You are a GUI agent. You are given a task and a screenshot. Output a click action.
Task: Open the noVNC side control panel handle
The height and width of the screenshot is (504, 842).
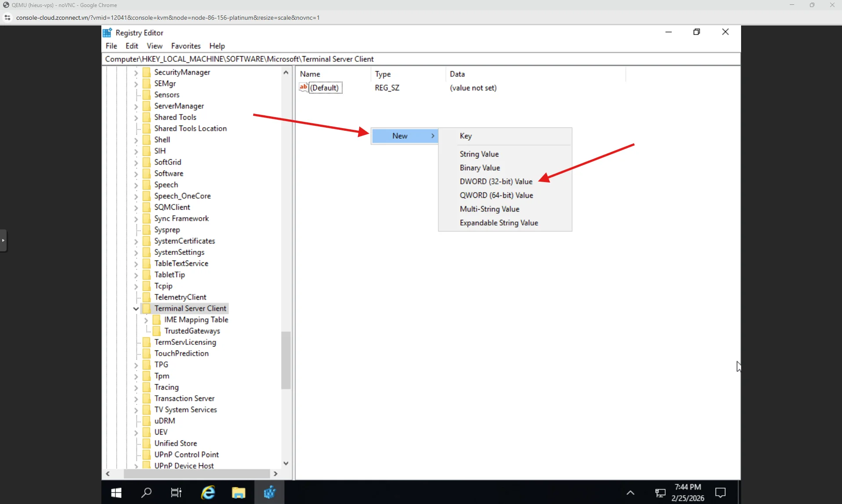(x=4, y=240)
